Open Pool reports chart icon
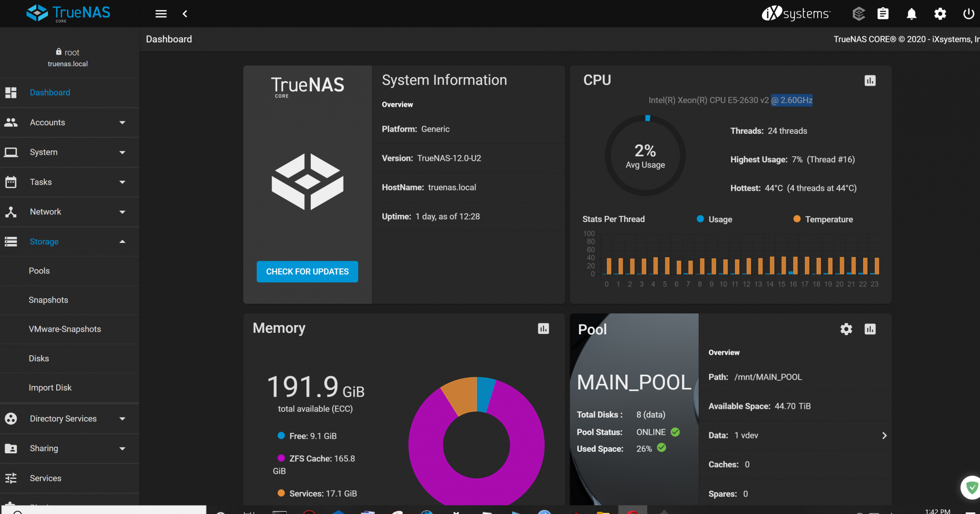Viewport: 980px width, 514px height. pyautogui.click(x=870, y=329)
